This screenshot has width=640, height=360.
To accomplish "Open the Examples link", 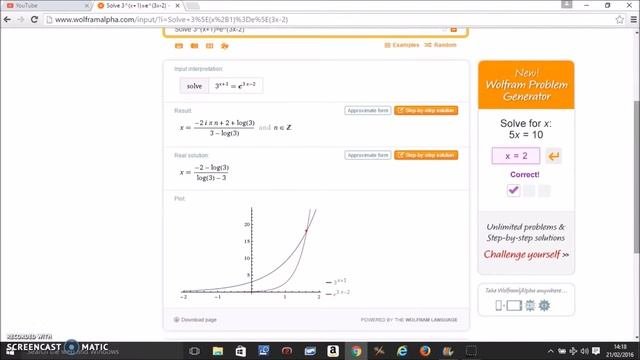I will (x=402, y=45).
